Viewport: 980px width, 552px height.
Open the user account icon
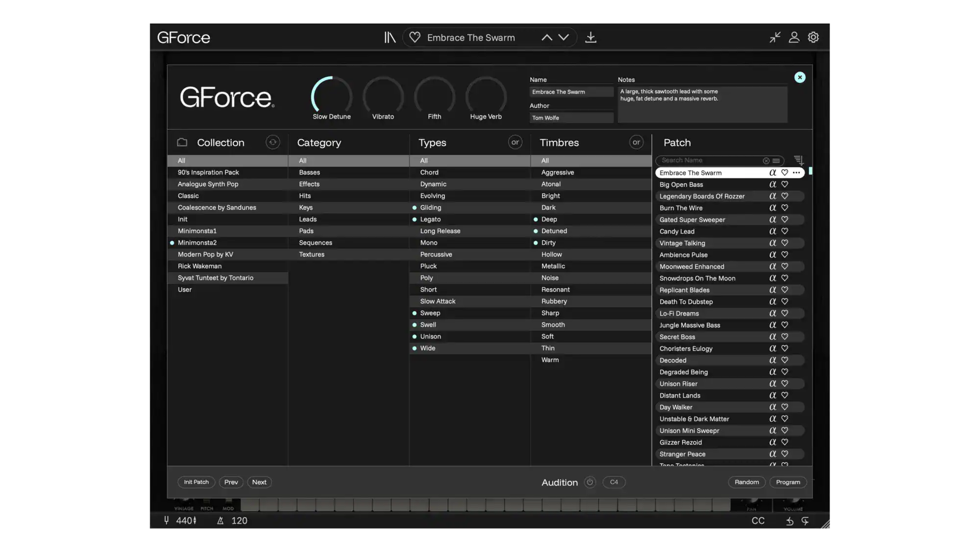point(794,37)
